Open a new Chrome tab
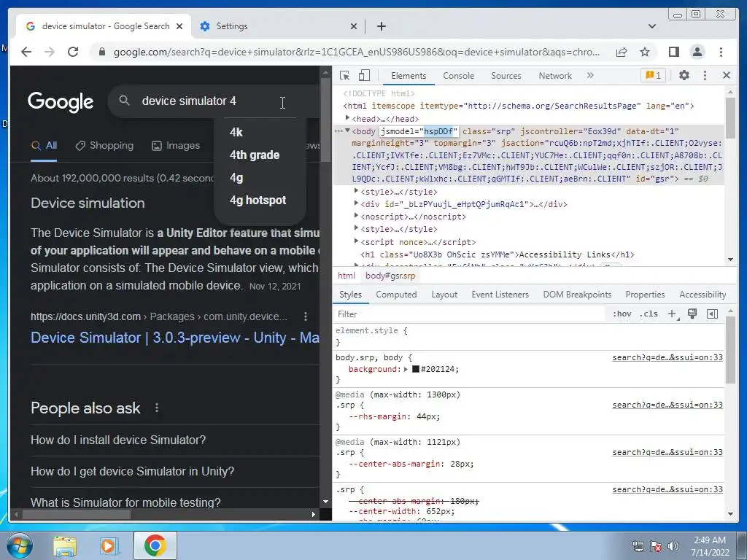The height and width of the screenshot is (560, 747). click(381, 26)
